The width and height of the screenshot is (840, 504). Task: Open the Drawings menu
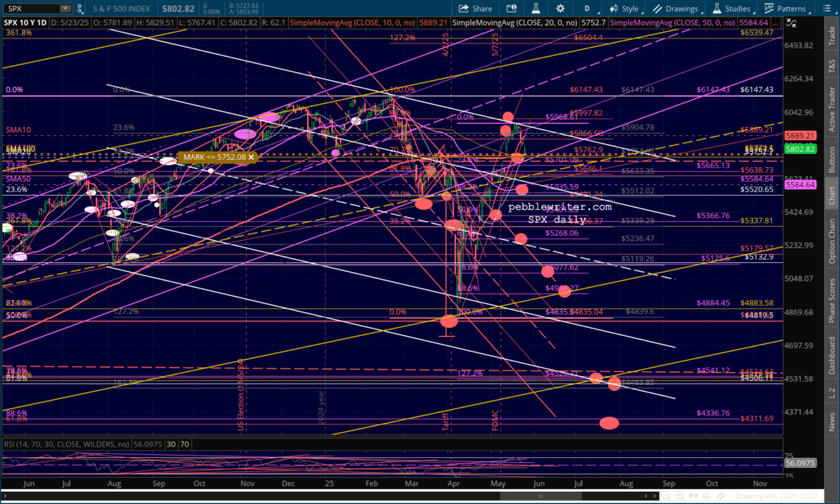coord(678,8)
